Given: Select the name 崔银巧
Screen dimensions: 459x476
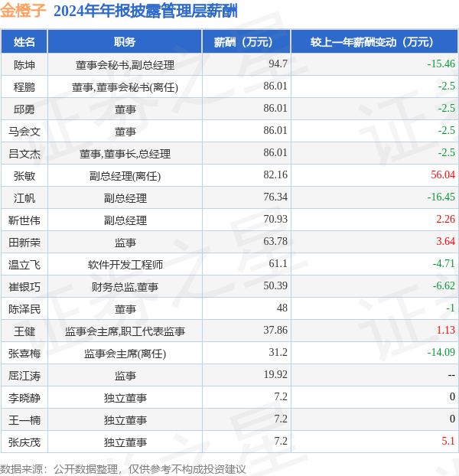Looking at the screenshot, I should click(x=24, y=287).
